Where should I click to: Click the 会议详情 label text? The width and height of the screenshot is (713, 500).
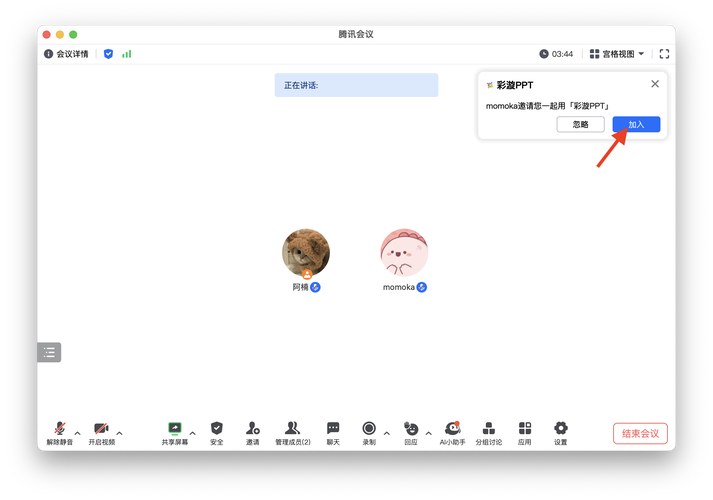click(x=72, y=54)
